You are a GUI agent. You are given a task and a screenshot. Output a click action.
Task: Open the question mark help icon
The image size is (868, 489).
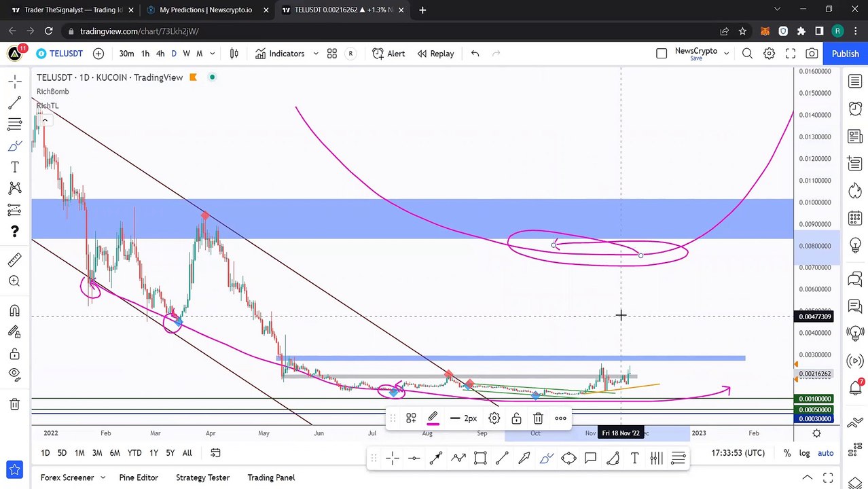pos(14,232)
